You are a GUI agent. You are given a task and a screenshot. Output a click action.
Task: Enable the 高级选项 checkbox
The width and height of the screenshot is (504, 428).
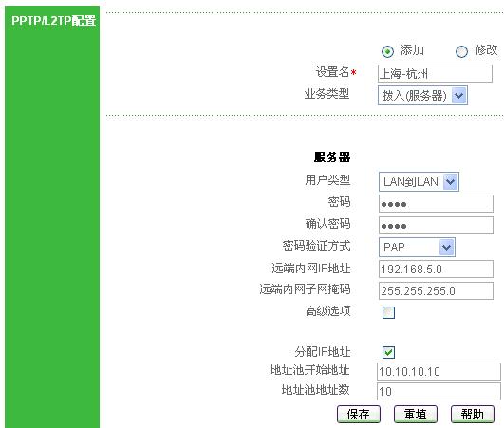pyautogui.click(x=388, y=312)
